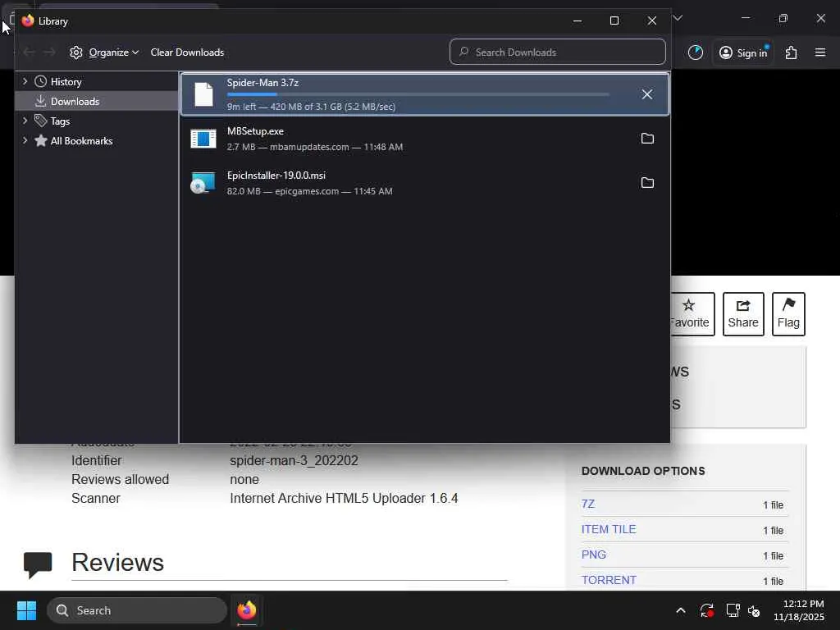Focus the Search Downloads field
The height and width of the screenshot is (630, 840).
click(x=558, y=52)
